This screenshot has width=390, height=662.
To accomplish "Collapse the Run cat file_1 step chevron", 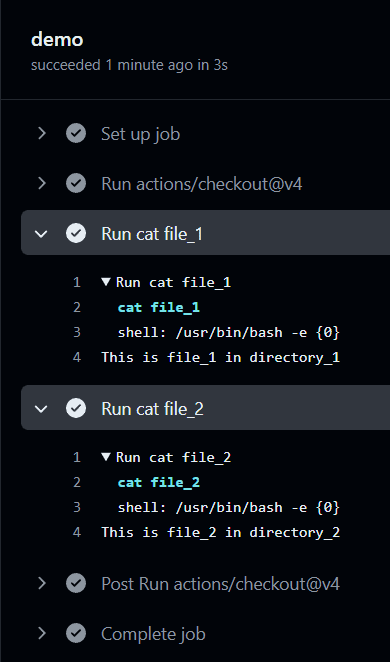I will 41,233.
